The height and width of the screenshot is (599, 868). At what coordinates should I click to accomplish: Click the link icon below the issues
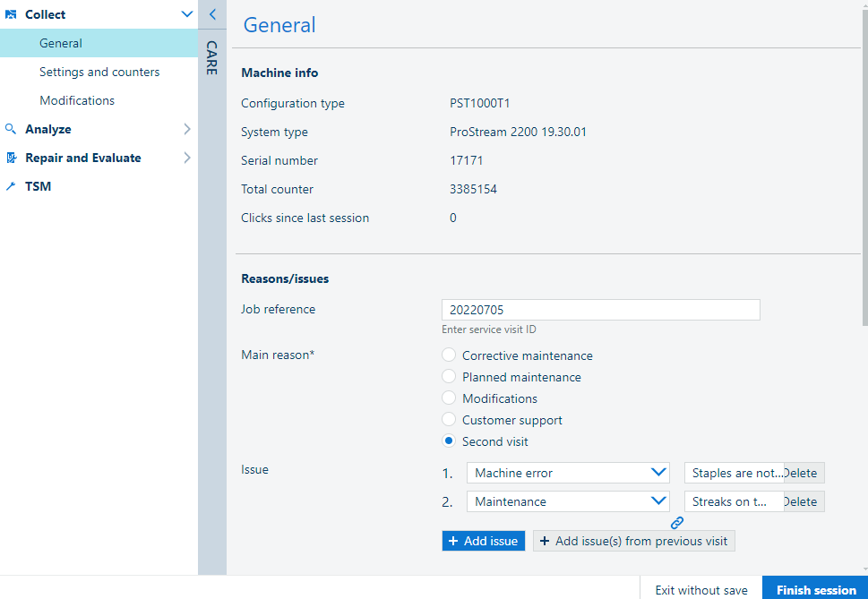click(x=677, y=522)
